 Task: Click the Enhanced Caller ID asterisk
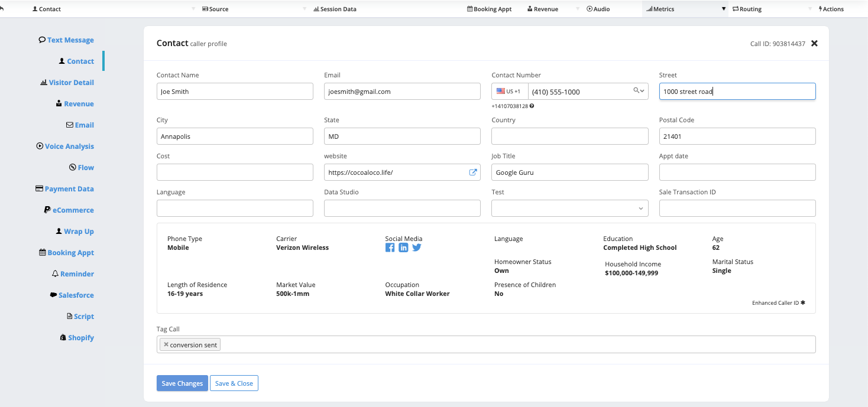click(803, 303)
